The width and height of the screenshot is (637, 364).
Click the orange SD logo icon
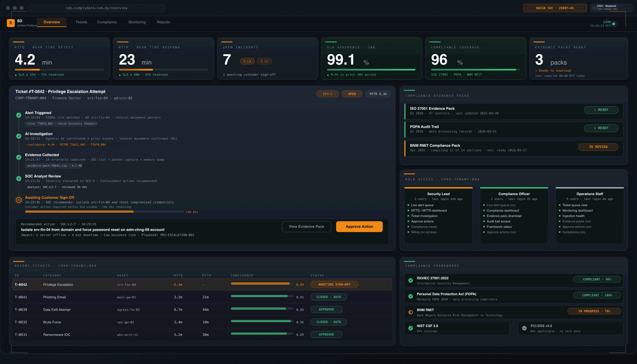pyautogui.click(x=11, y=23)
